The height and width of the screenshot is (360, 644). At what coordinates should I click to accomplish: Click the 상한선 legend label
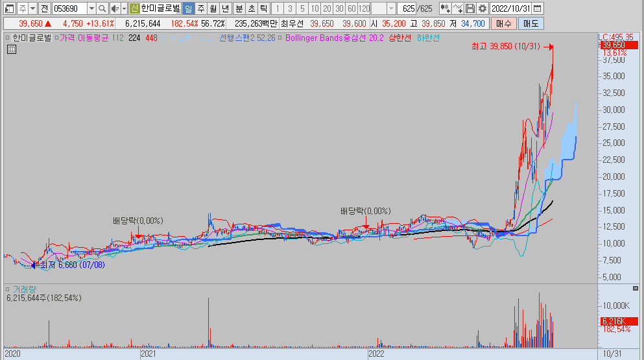point(400,38)
